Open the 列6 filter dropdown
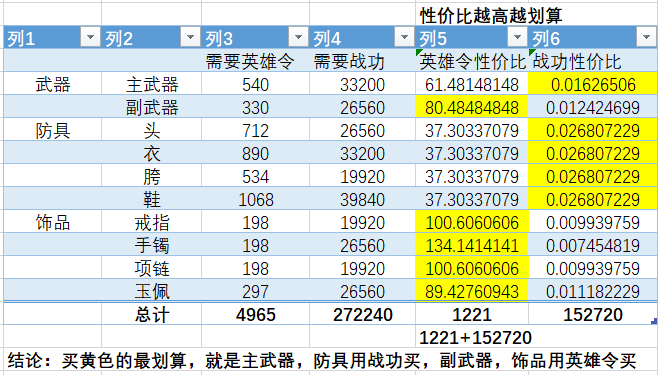This screenshot has width=658, height=375. pyautogui.click(x=646, y=38)
